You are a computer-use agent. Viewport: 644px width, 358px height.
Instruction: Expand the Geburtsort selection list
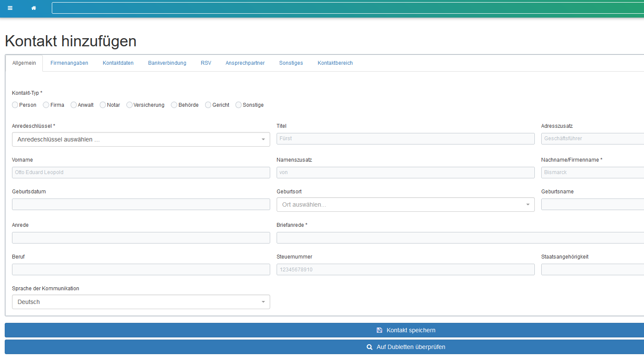(405, 205)
